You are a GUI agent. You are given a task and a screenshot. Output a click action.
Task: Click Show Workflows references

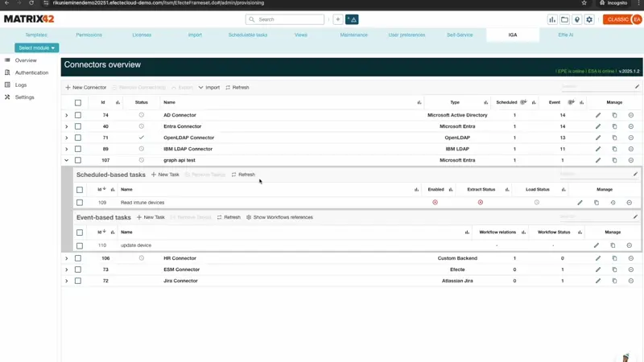[279, 217]
